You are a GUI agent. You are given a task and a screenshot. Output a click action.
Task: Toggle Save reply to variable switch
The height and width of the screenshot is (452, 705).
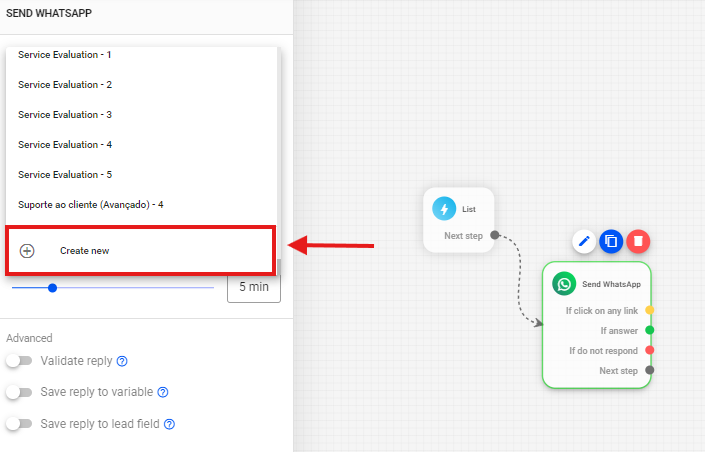pos(19,392)
